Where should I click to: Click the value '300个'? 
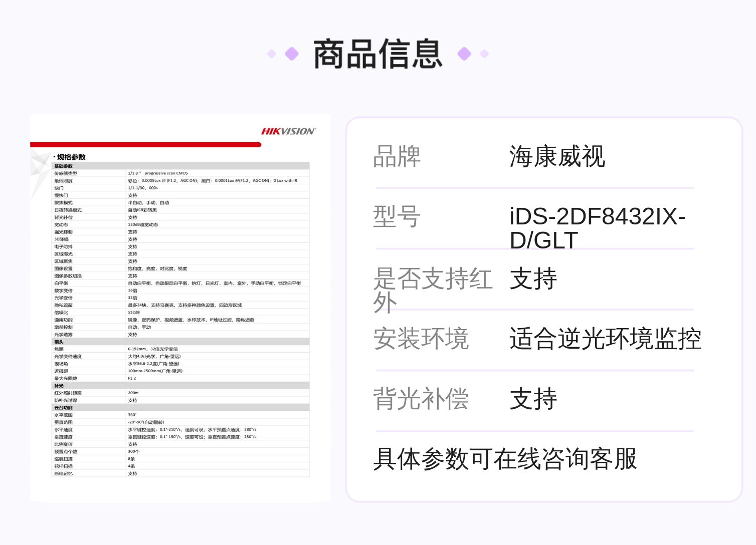pyautogui.click(x=134, y=451)
